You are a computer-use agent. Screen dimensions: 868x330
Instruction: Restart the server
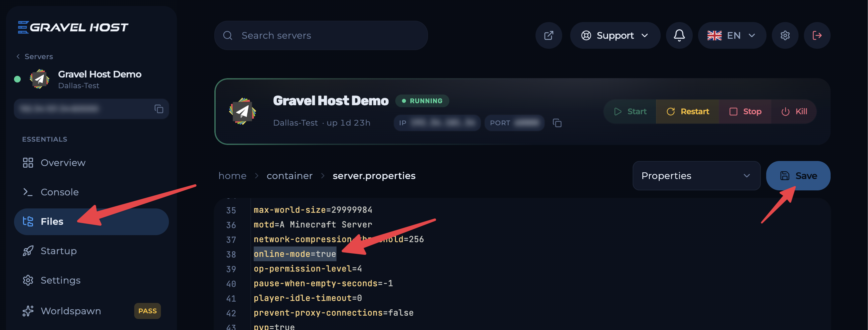pyautogui.click(x=687, y=112)
